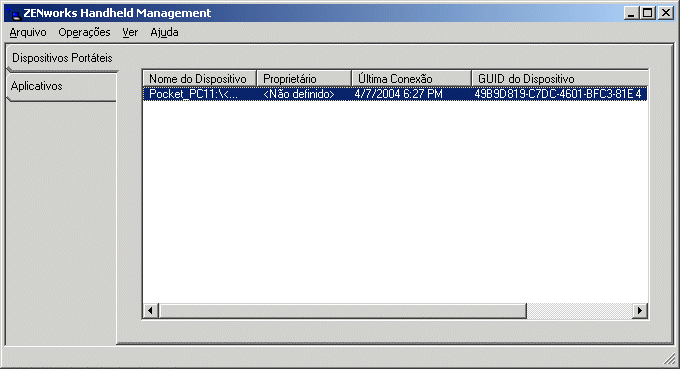Sort by Proprietário column header
Screen dimensions: 680x369
coord(304,78)
